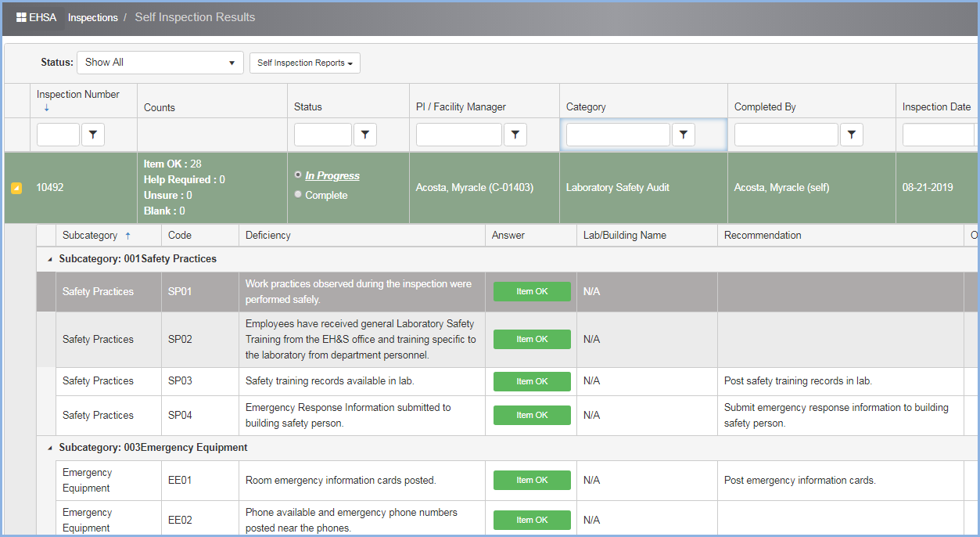Image resolution: width=980 pixels, height=537 pixels.
Task: Click the Answer column header
Action: (x=508, y=235)
